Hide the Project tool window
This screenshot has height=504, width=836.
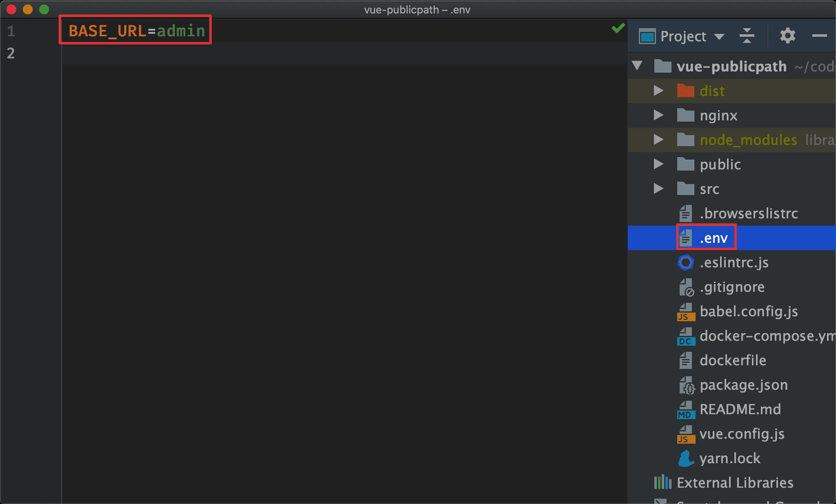coord(819,36)
